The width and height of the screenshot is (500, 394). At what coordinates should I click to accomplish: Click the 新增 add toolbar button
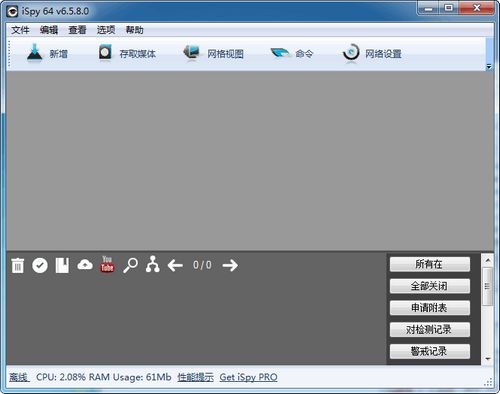(47, 53)
